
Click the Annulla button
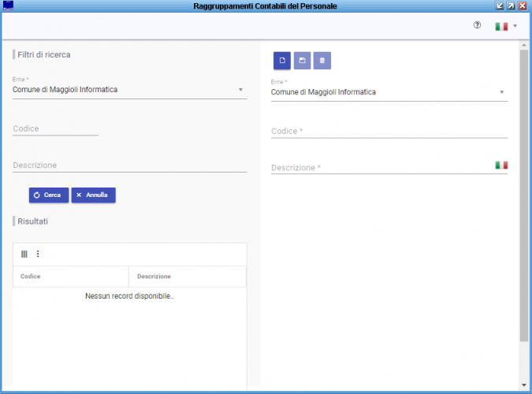[93, 195]
